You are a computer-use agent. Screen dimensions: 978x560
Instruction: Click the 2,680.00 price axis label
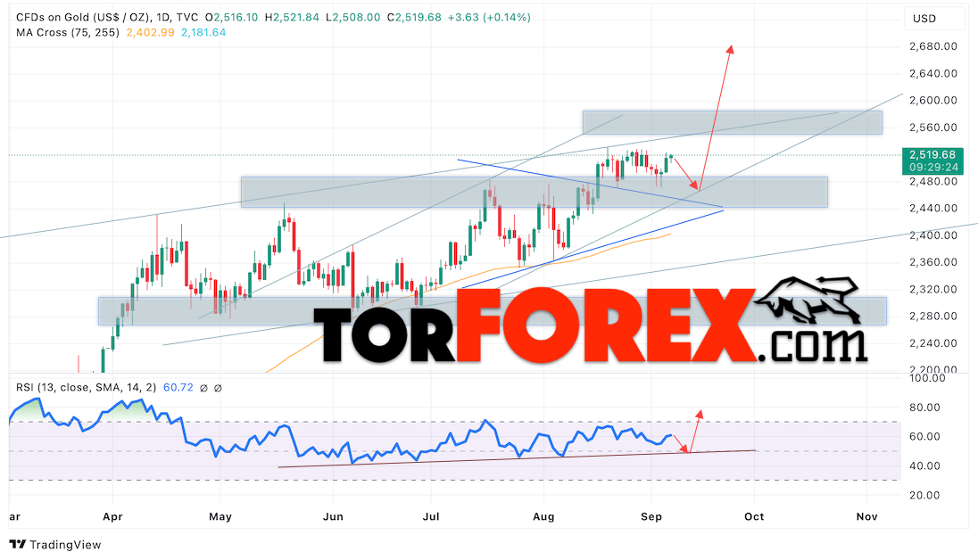pyautogui.click(x=933, y=46)
